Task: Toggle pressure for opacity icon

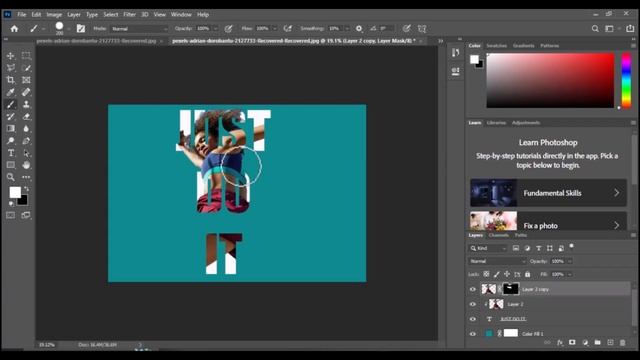Action: [x=229, y=29]
